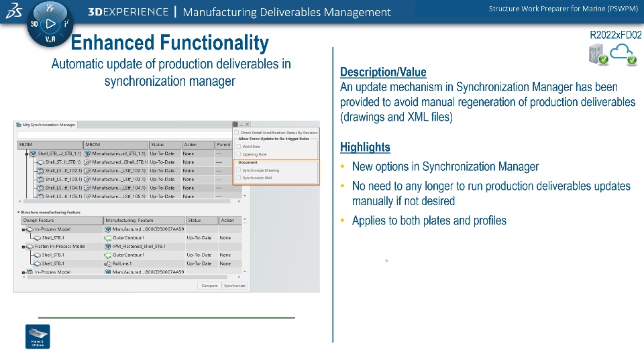Viewport: 644px width, 362px height.
Task: Enable Check Detail Modification Status By Revision
Action: point(237,133)
